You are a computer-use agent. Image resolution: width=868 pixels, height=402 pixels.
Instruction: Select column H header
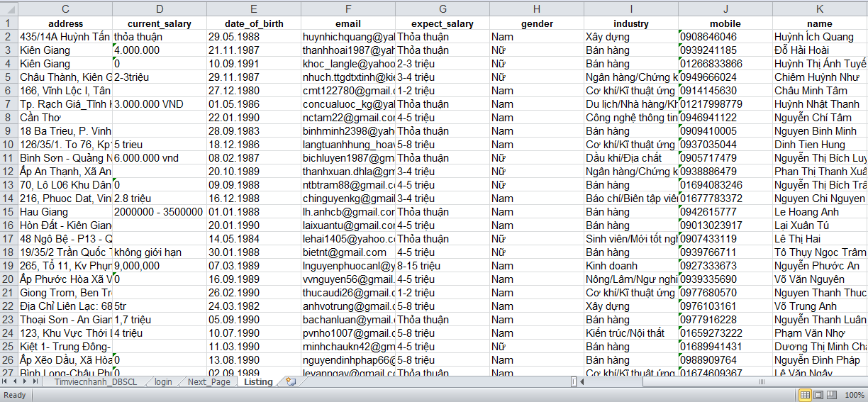point(537,9)
